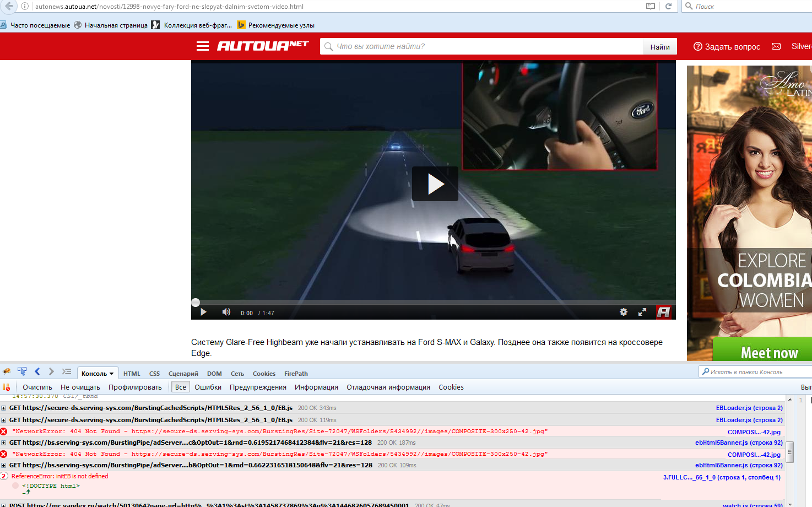
Task: Click the video progress bar scrubber
Action: pyautogui.click(x=196, y=302)
